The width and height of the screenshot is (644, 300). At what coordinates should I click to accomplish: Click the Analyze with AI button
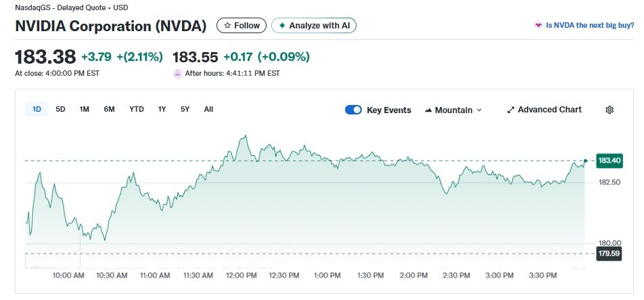(x=314, y=26)
